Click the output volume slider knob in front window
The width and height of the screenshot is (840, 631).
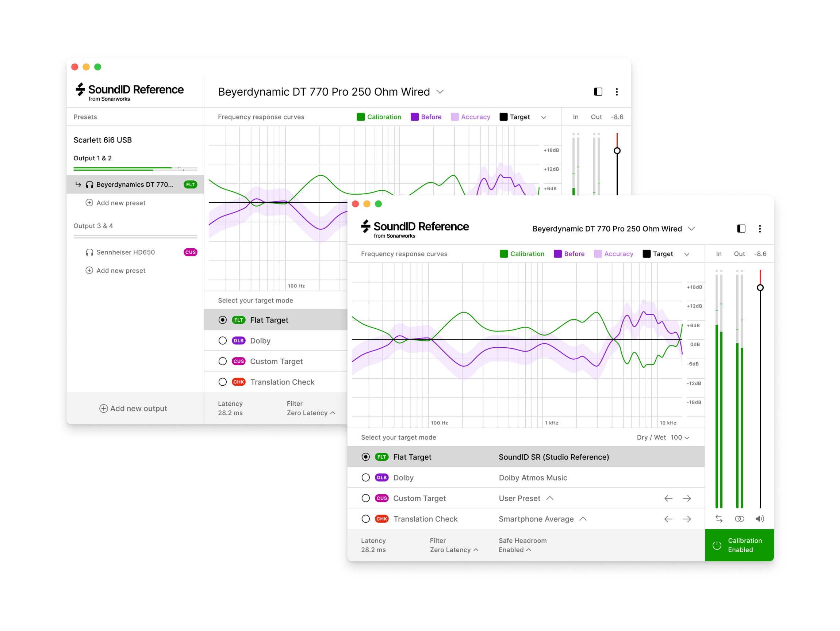tap(760, 288)
